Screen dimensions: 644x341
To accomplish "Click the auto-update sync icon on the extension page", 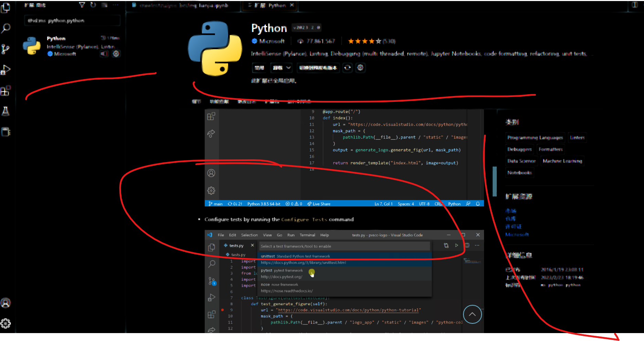I will tap(347, 68).
